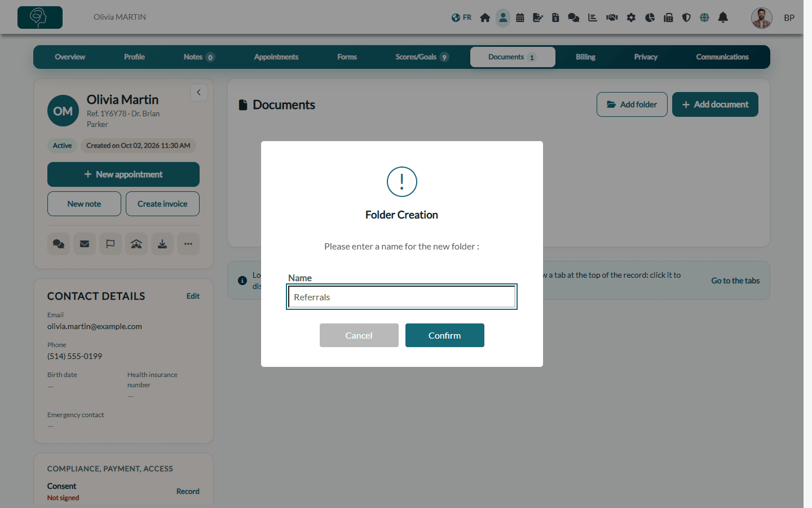
Task: Open the Appointments tab
Action: (x=276, y=57)
